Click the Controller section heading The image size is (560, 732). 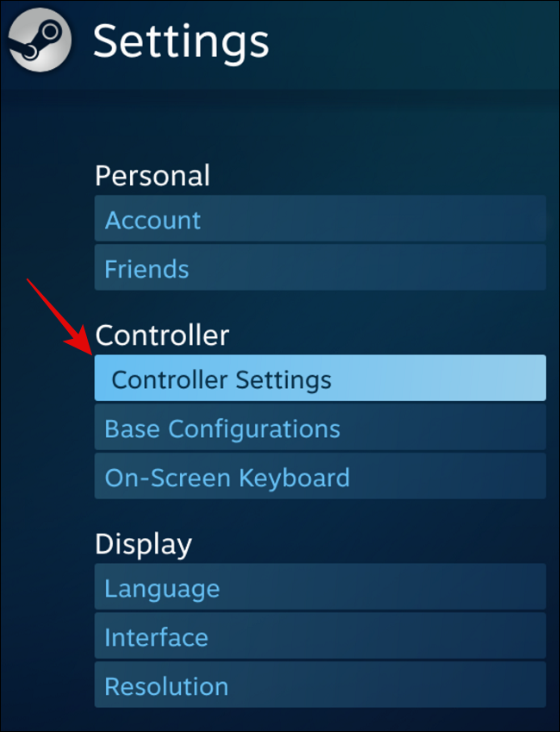(162, 335)
